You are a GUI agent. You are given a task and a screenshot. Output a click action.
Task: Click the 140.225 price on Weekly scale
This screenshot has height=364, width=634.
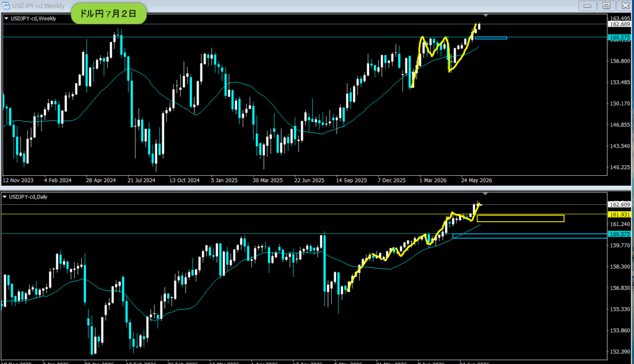[619, 167]
